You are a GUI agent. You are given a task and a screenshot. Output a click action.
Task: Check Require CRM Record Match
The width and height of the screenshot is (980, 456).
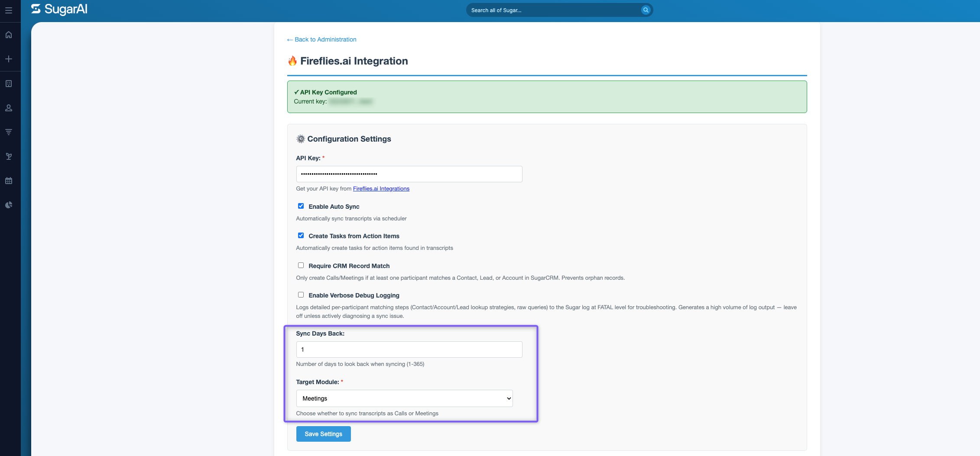[x=301, y=265]
